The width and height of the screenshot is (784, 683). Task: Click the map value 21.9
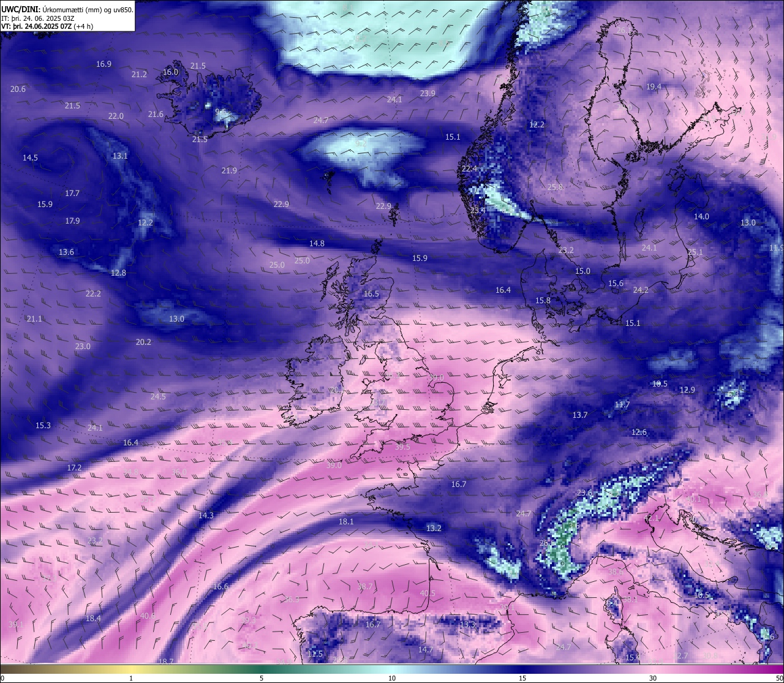pos(229,171)
